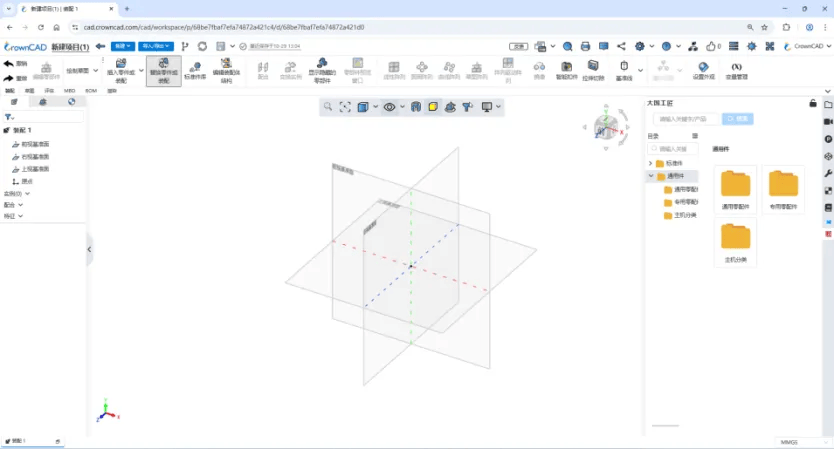Switch to the MBD ribbon tab
834x450 pixels.
click(70, 90)
